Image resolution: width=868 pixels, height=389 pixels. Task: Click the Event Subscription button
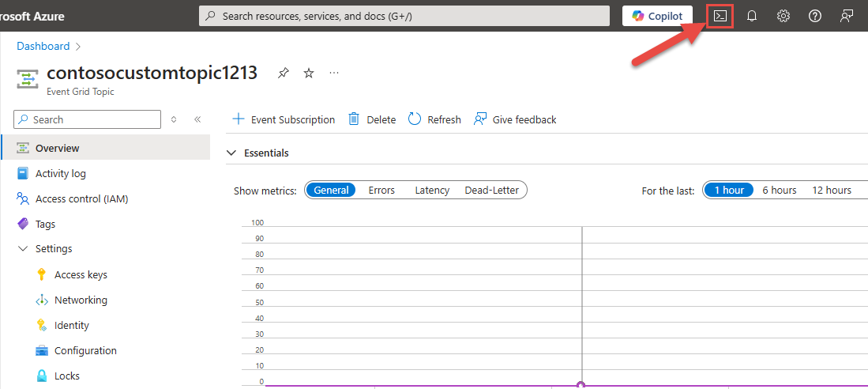pyautogui.click(x=284, y=119)
